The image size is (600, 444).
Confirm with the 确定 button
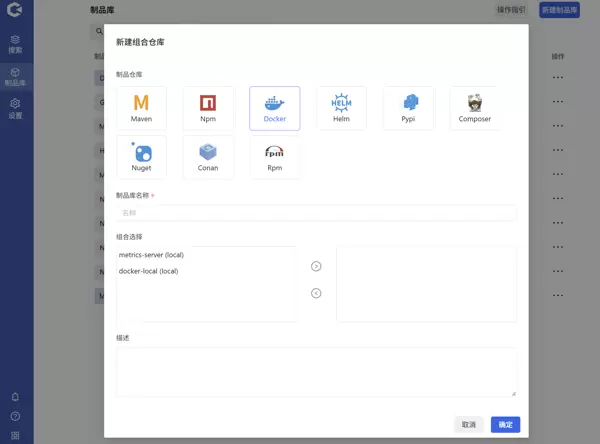(x=505, y=425)
